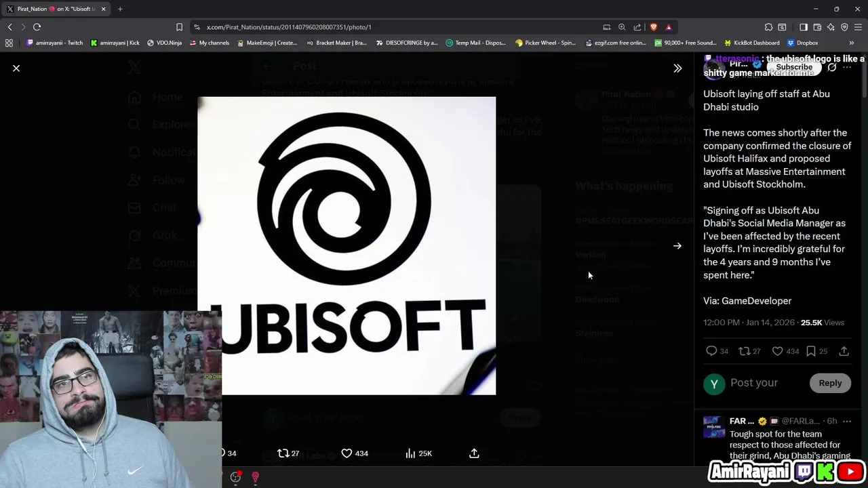The image size is (868, 488).
Task: Open VDO.Ninja bookmark
Action: pos(164,43)
